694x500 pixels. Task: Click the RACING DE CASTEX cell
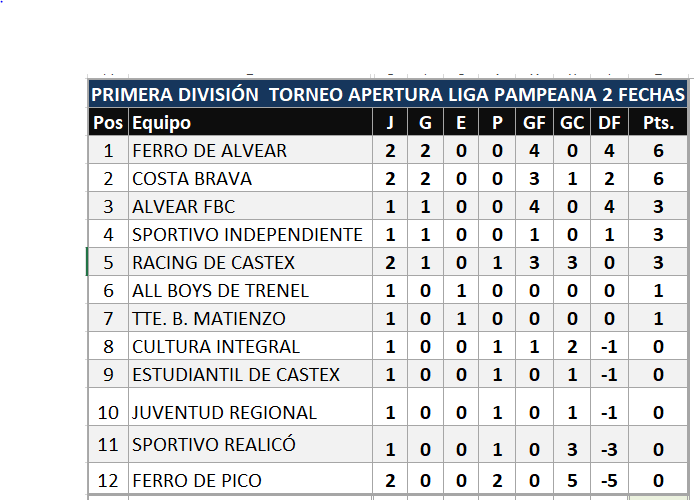[x=212, y=263]
